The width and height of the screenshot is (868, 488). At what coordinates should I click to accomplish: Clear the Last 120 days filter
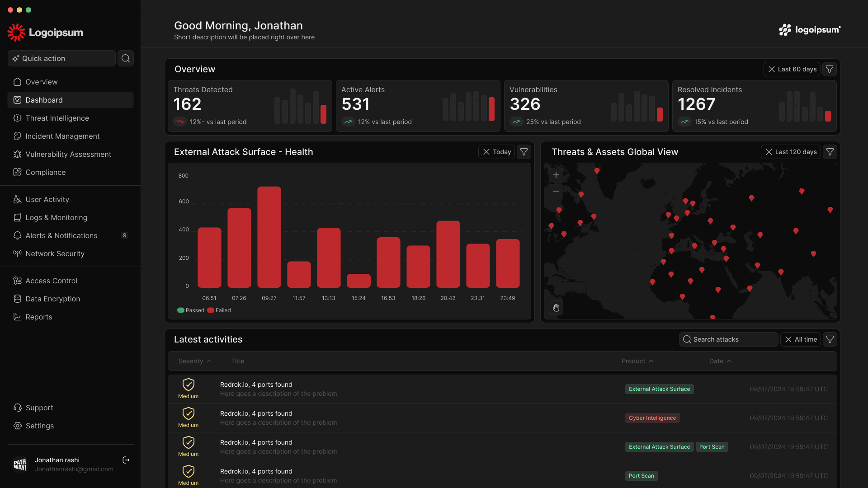point(769,152)
